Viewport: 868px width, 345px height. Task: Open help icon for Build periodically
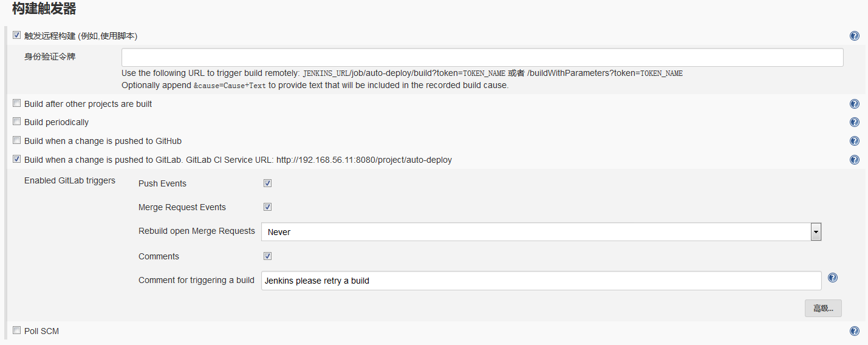pos(855,122)
